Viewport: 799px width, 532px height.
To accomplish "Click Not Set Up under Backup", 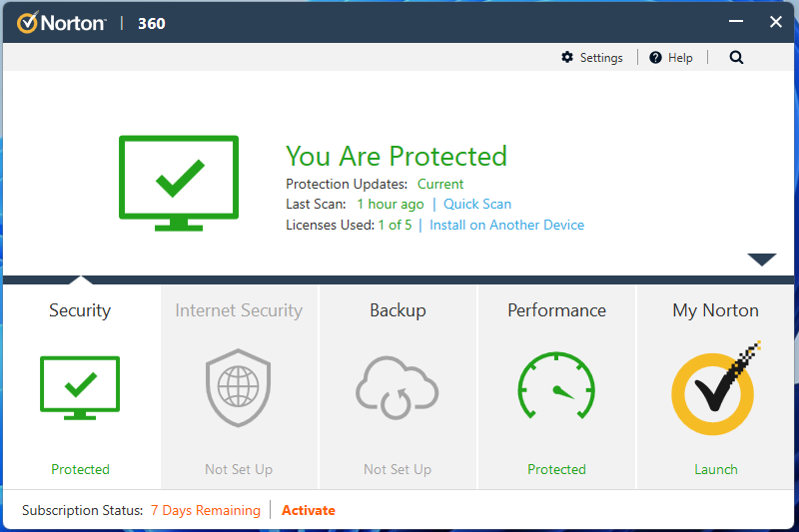I will pyautogui.click(x=398, y=469).
